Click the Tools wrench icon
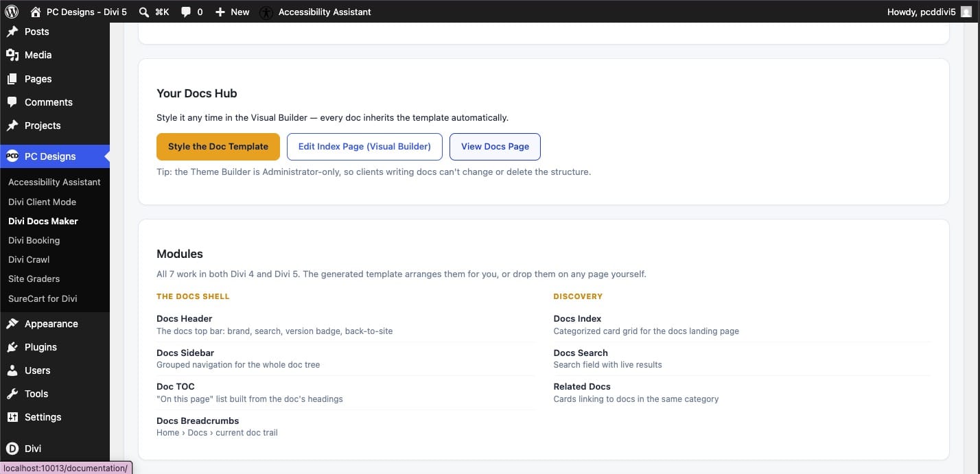 pyautogui.click(x=12, y=394)
